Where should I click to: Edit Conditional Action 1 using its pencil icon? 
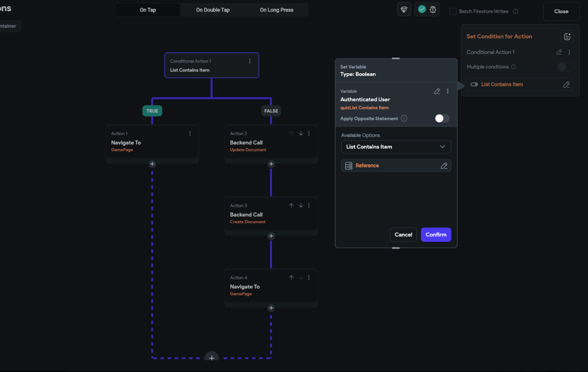tap(559, 52)
